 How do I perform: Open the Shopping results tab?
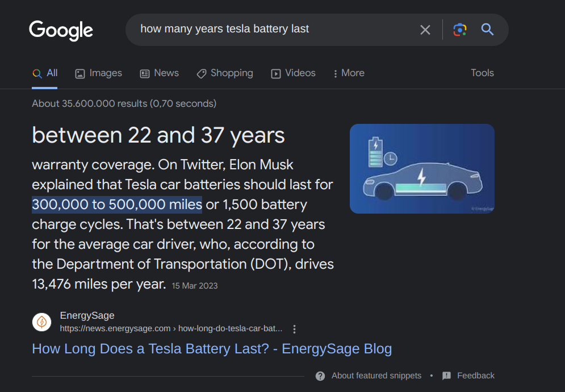[x=225, y=73]
